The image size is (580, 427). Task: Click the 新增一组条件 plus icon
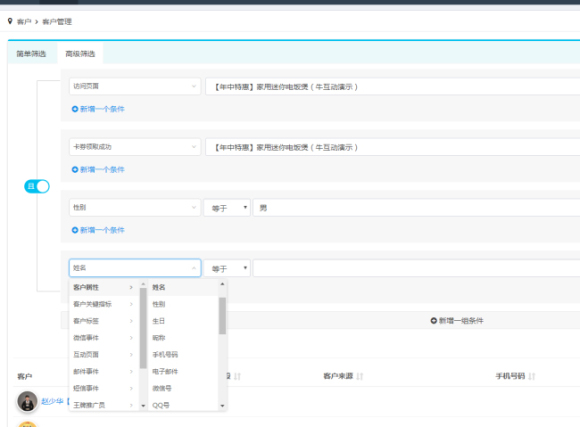coord(434,320)
